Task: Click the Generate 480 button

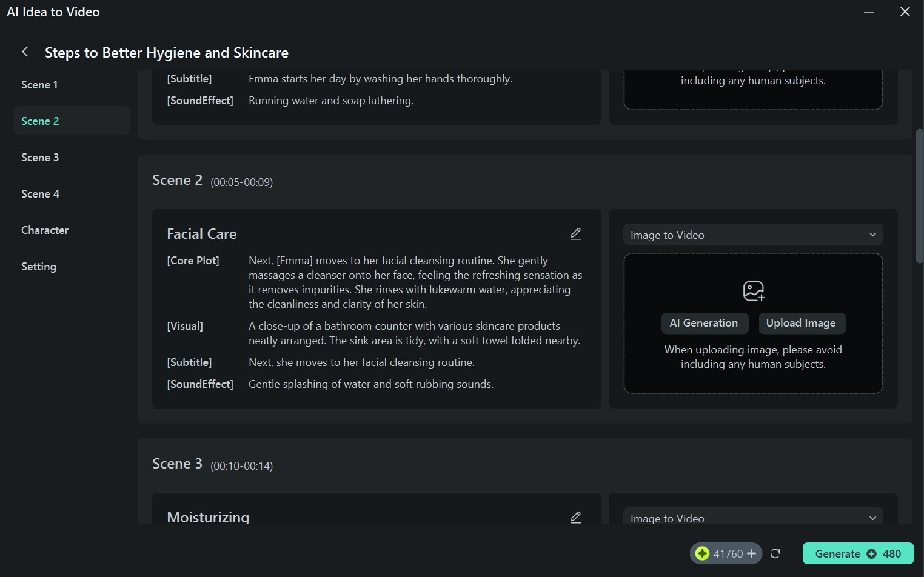Action: (858, 553)
